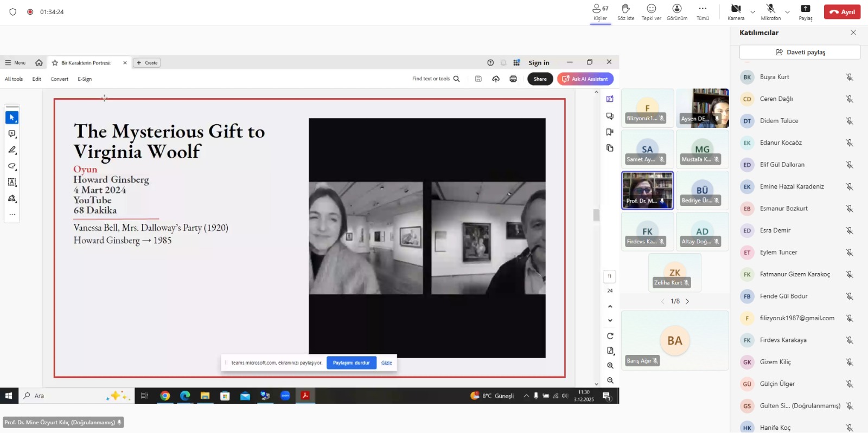Expand the Mikrofon options dropdown arrow

point(787,12)
